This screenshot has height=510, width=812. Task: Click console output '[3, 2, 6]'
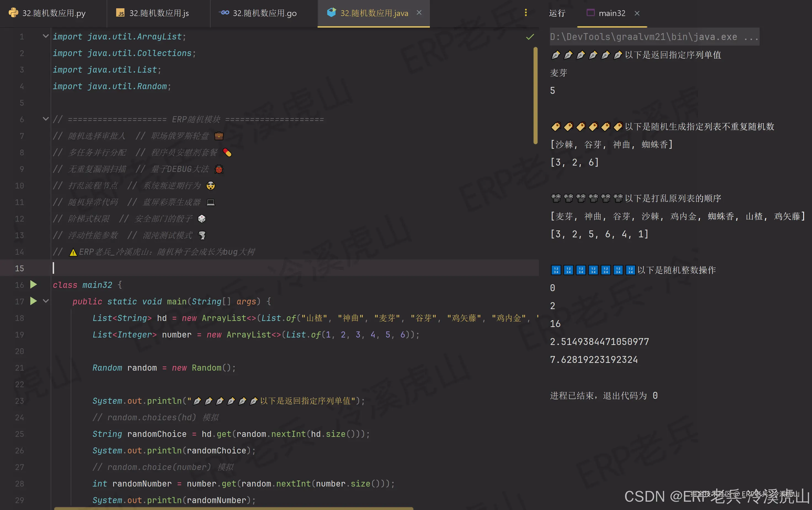[574, 162]
